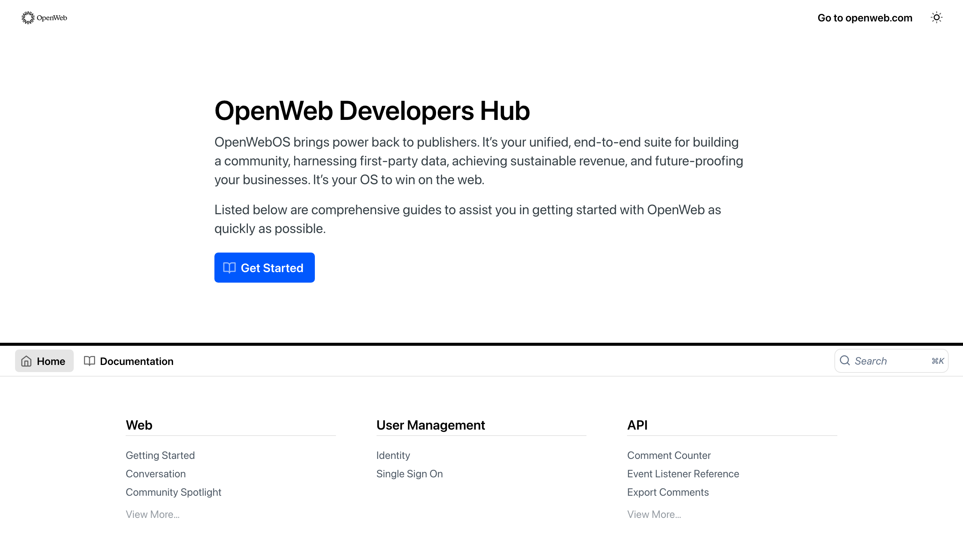Click the Get Started button
Screen dimensions: 963x560
coord(264,268)
